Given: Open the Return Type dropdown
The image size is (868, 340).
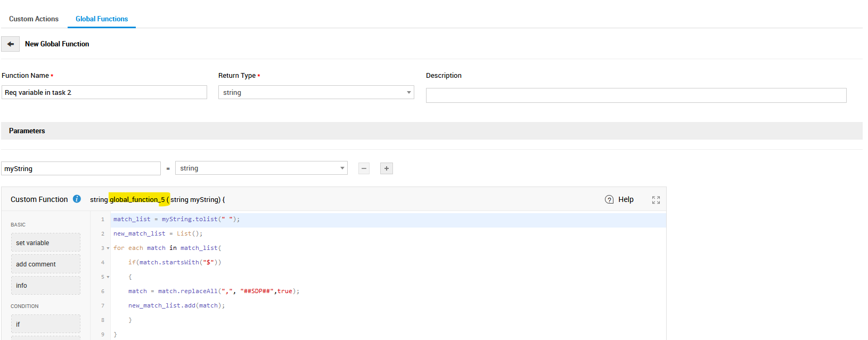Looking at the screenshot, I should (x=316, y=92).
